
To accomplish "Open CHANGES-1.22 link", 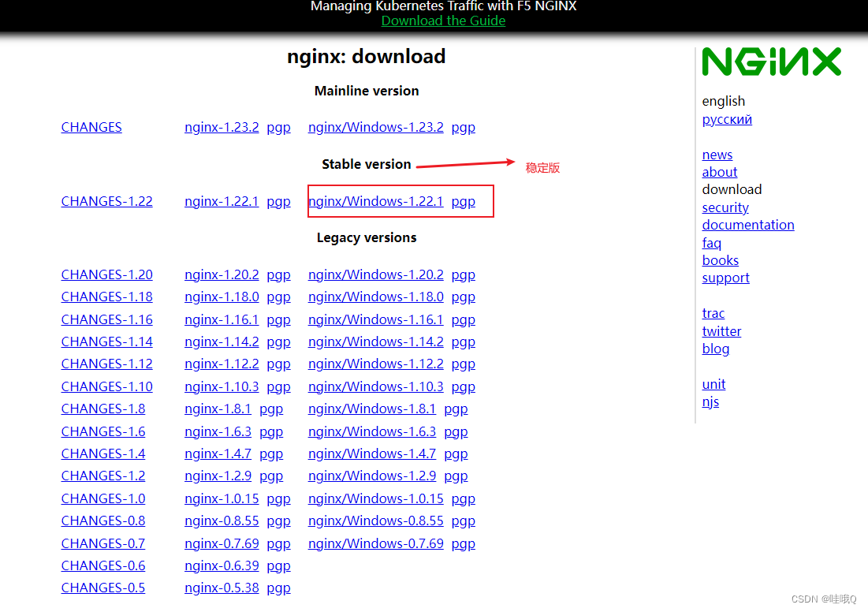I will pos(107,202).
